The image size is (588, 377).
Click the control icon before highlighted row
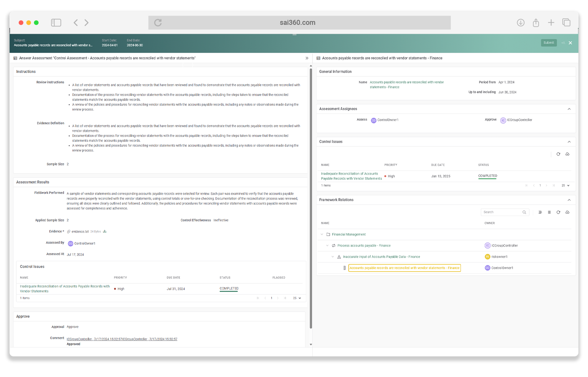(x=345, y=268)
